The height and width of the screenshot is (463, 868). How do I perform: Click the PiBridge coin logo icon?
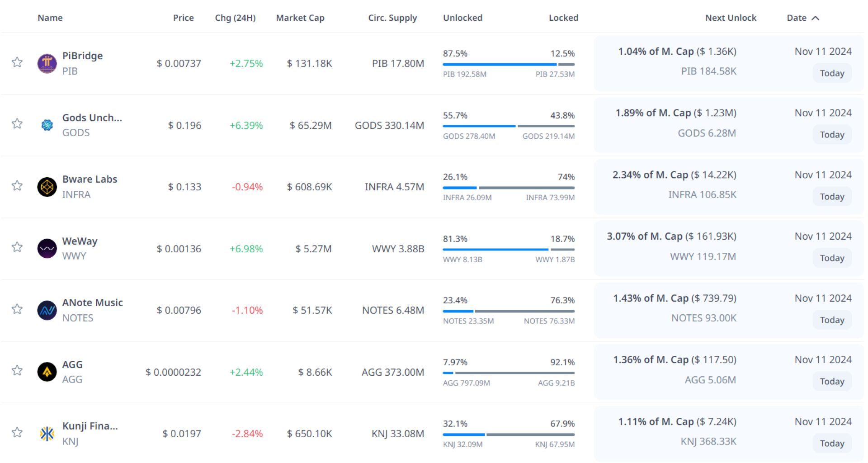[x=47, y=63]
